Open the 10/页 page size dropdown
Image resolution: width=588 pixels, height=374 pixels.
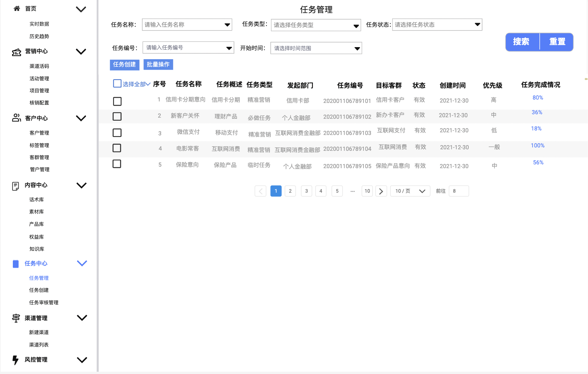(x=410, y=191)
